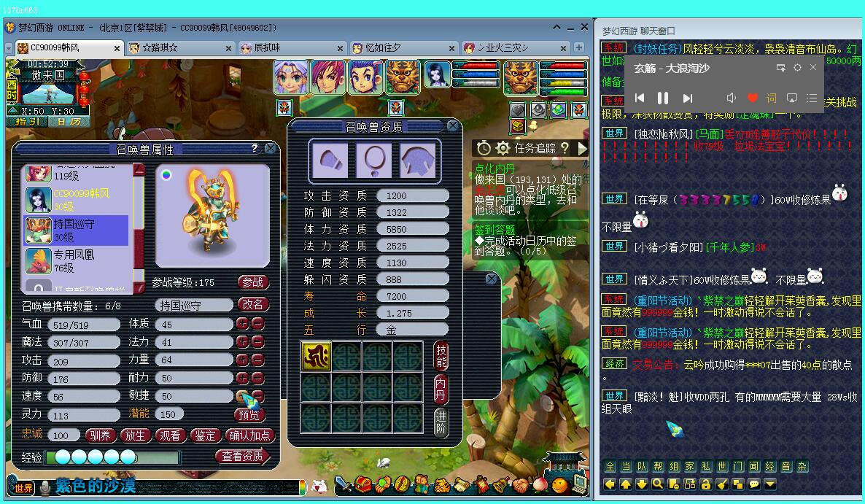The height and width of the screenshot is (504, 865).
Task: Click the broom clear icon in chat window
Action: coord(721,484)
